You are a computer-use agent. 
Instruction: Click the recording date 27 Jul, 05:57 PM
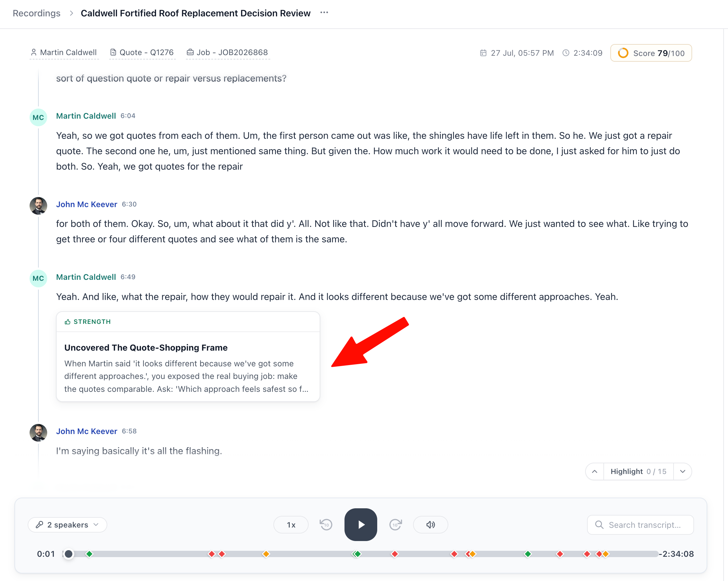[517, 53]
